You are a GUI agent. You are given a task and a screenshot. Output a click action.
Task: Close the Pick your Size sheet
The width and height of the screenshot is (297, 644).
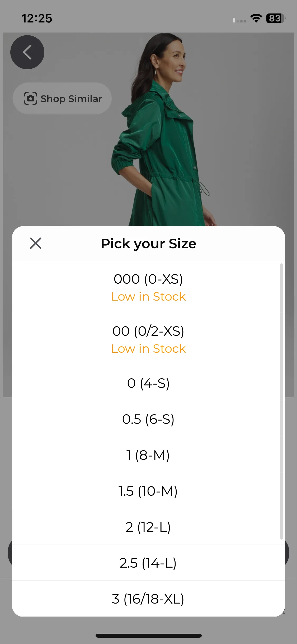coord(36,243)
